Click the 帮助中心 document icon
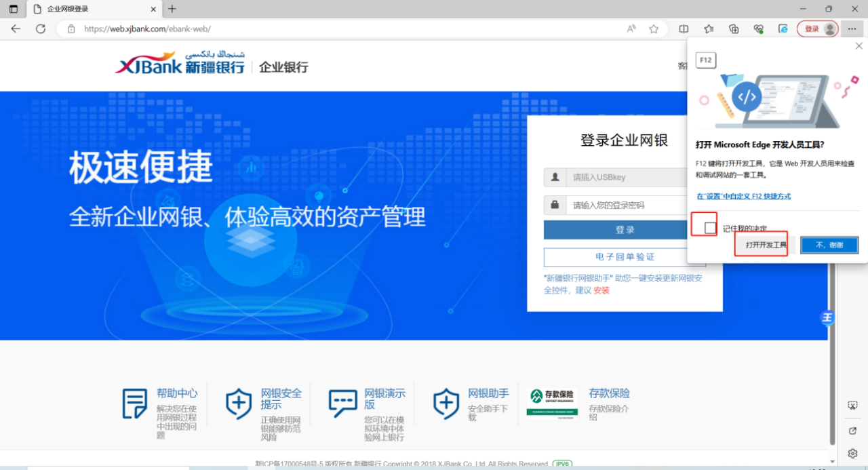This screenshot has height=470, width=868. click(x=134, y=404)
